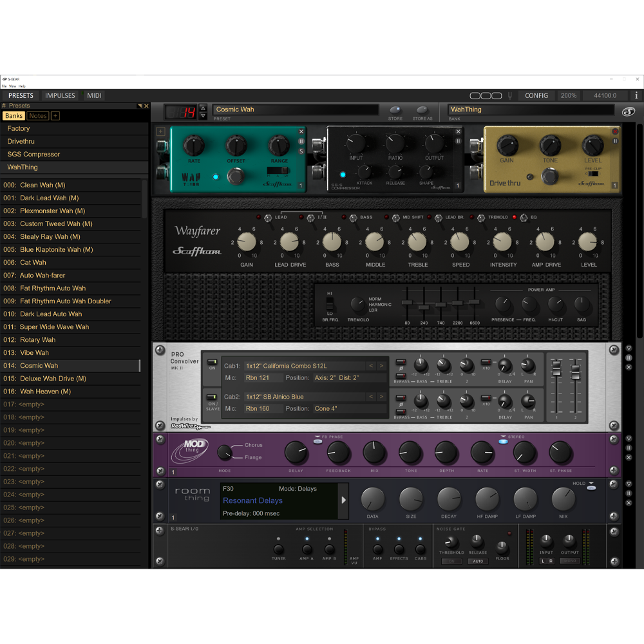
Task: Toggle the LEAD switch on Wayfarer
Action: point(268,218)
